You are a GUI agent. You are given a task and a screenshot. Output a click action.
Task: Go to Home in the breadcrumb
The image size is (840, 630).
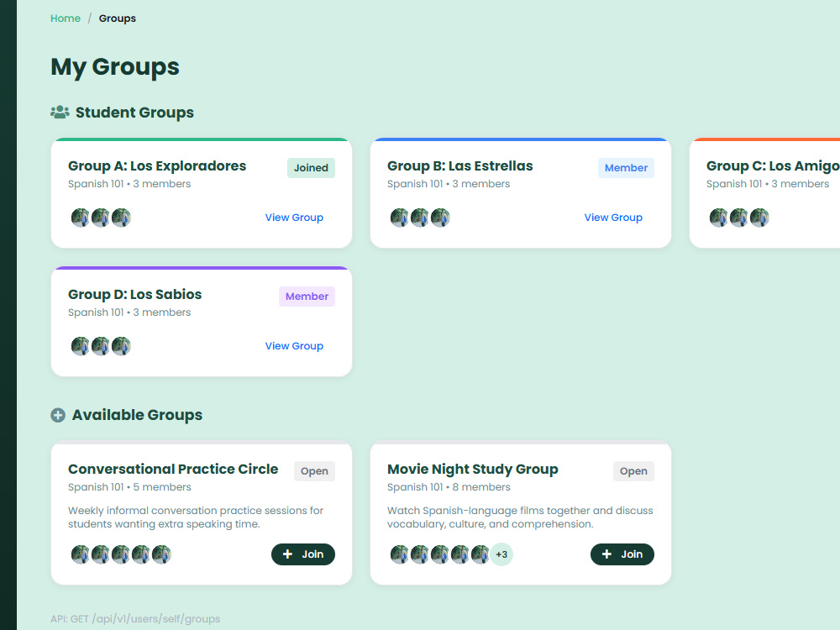pos(66,18)
